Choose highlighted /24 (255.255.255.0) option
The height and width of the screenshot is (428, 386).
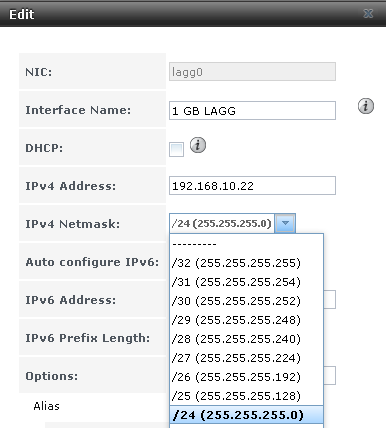tap(246, 415)
